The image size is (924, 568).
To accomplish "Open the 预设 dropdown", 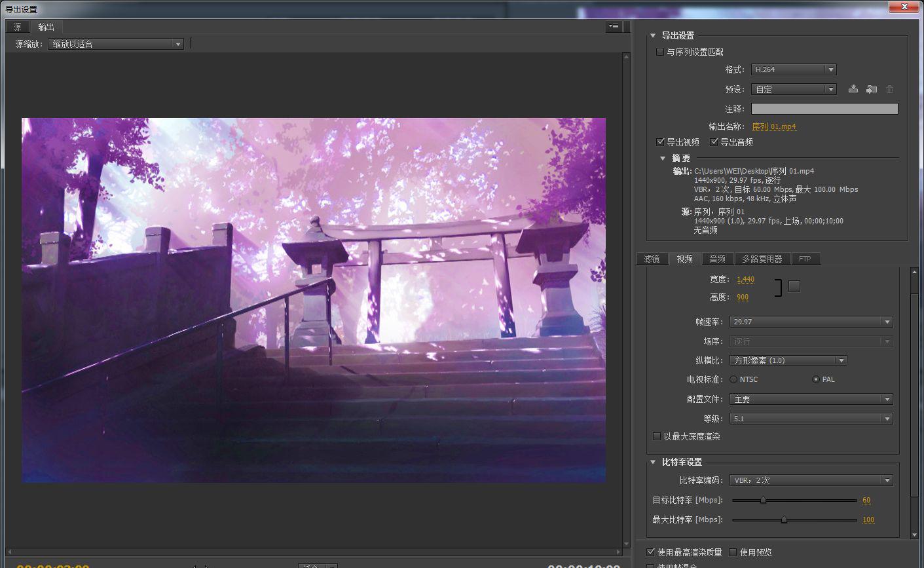I will [794, 89].
